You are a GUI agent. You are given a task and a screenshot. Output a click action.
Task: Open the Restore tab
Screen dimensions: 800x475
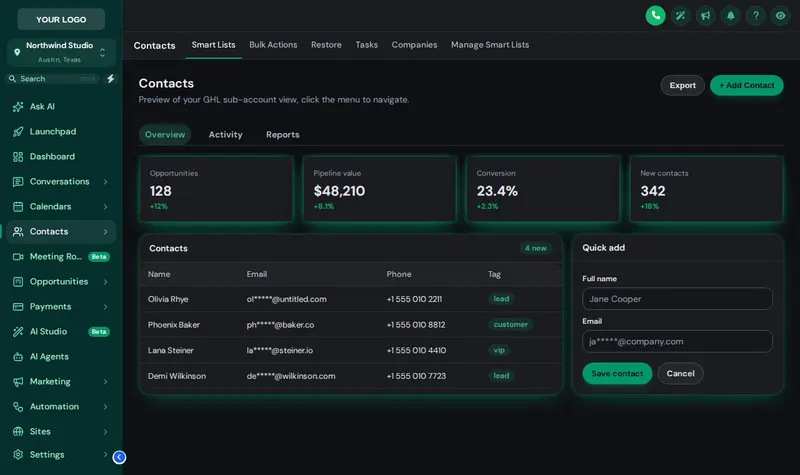(x=326, y=45)
